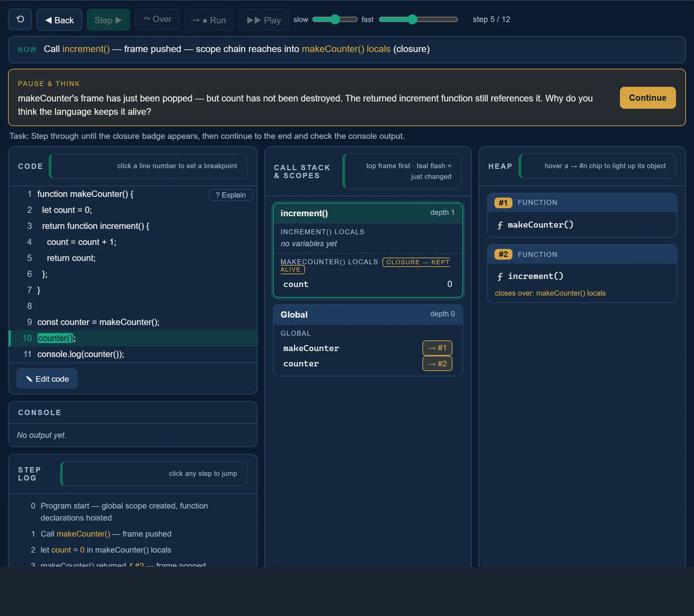This screenshot has height=616, width=694.
Task: Click increment() link in Now banner
Action: pyautogui.click(x=86, y=49)
